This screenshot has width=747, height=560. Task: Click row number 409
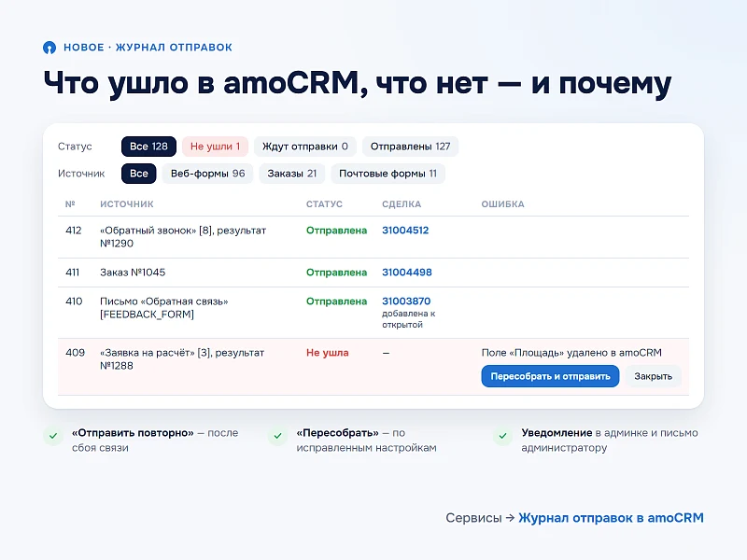pyautogui.click(x=75, y=353)
